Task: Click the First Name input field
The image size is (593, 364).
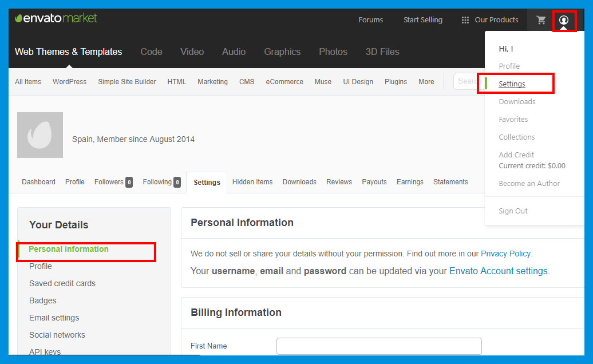Action: 379,346
